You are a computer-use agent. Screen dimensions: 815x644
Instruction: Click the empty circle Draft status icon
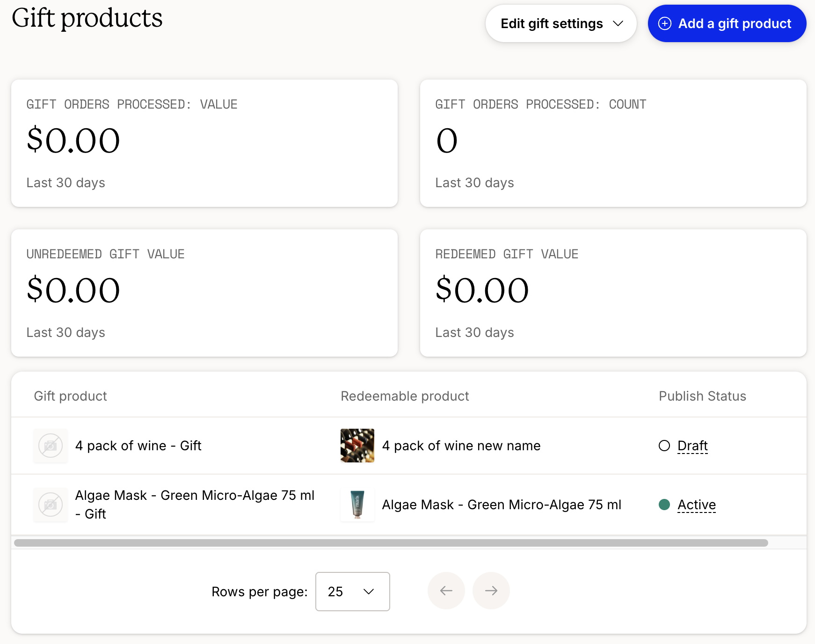[664, 446]
